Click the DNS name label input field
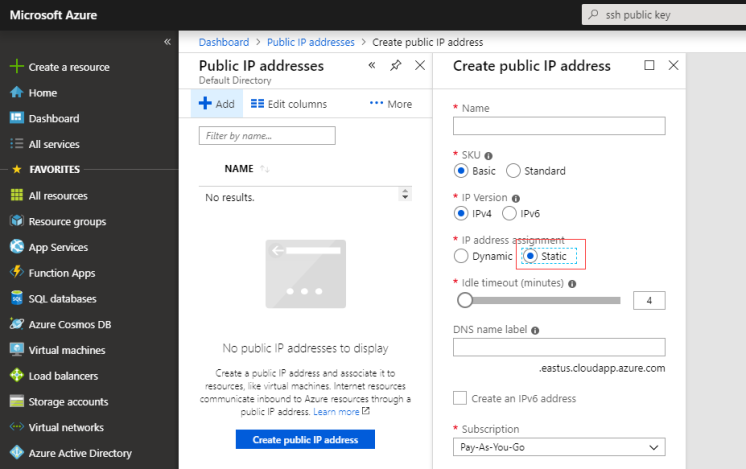This screenshot has width=746, height=469. (x=559, y=347)
